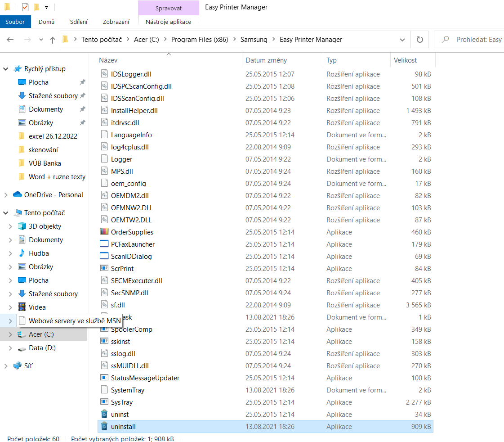Click the 3D objekty cube icon
The image size is (504, 442).
point(22,226)
